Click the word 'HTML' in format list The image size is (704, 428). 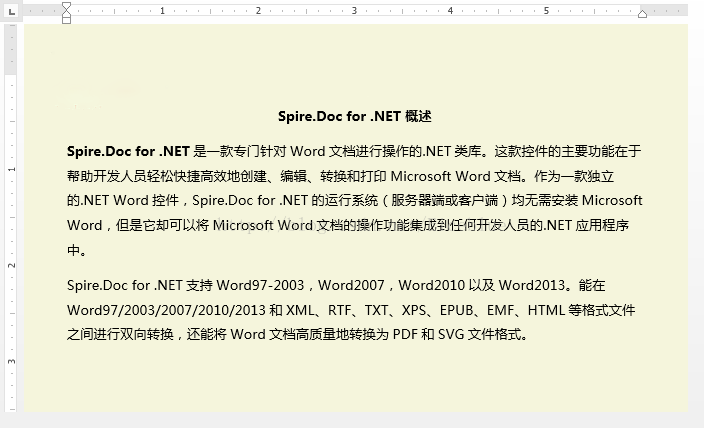(546, 310)
